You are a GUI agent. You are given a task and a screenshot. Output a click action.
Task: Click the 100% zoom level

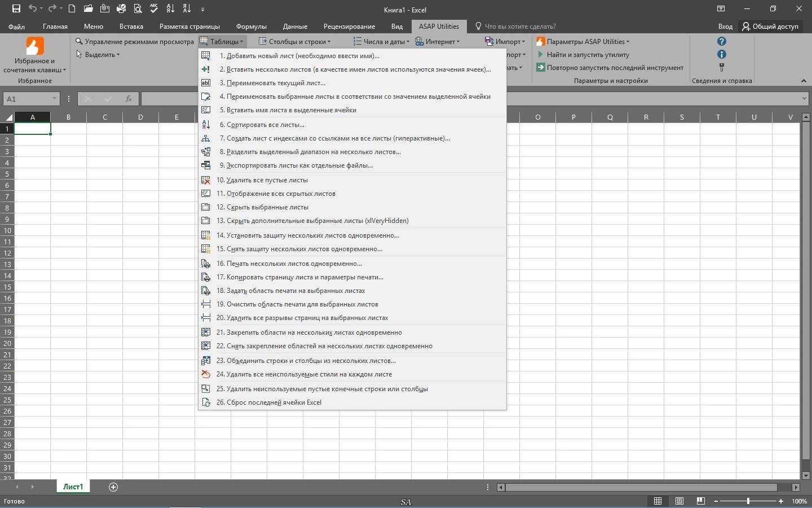tap(799, 501)
